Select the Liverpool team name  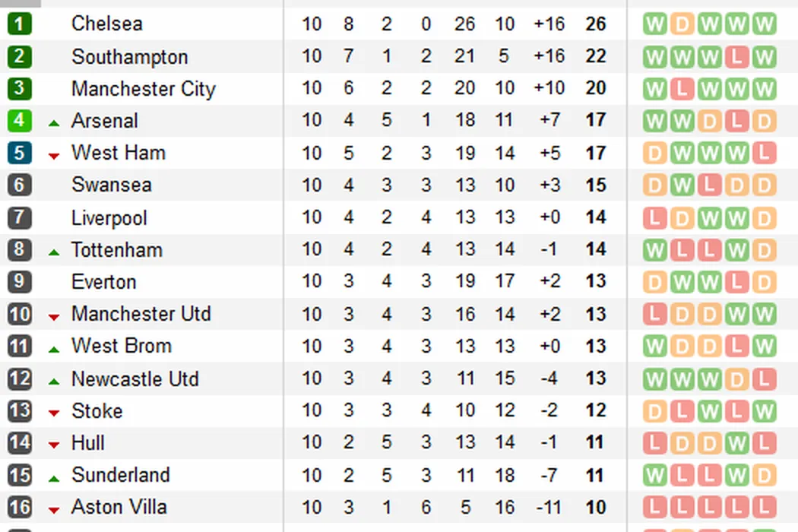(x=109, y=218)
